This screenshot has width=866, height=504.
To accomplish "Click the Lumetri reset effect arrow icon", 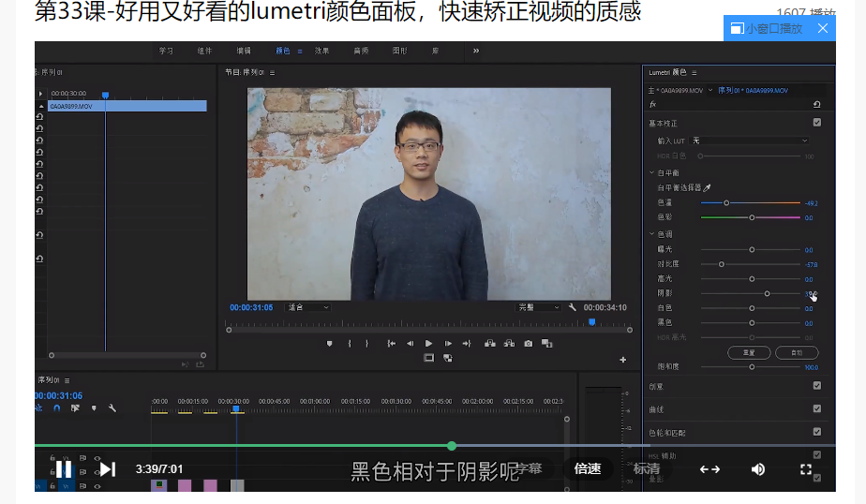I will click(816, 104).
